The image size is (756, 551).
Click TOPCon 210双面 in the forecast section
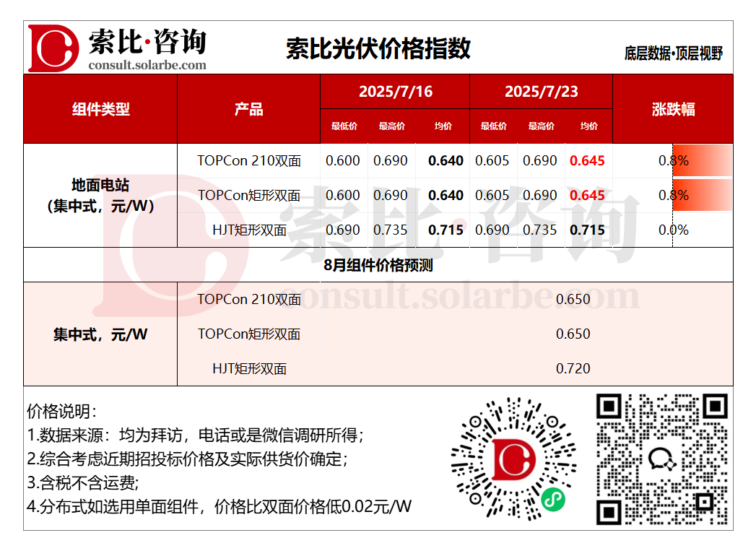click(x=249, y=300)
